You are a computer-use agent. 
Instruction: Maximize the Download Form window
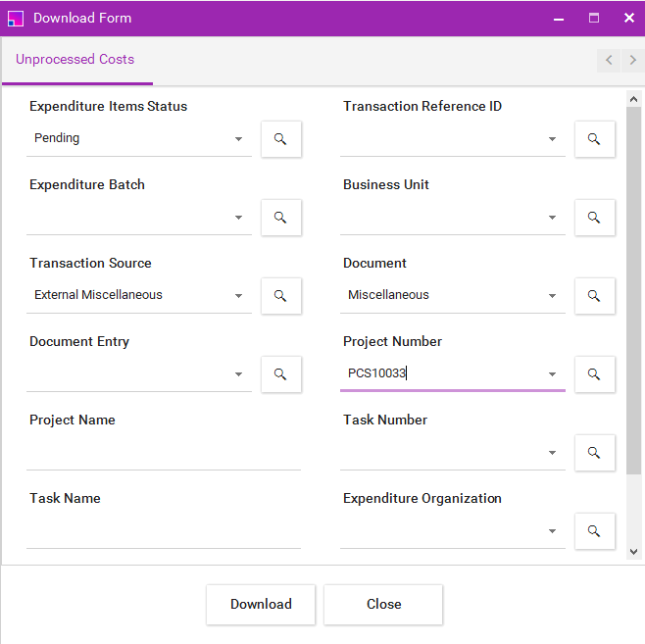594,18
